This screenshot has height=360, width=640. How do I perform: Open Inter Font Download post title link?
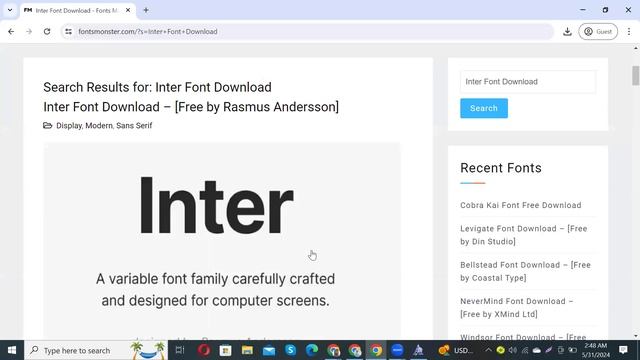tap(191, 107)
